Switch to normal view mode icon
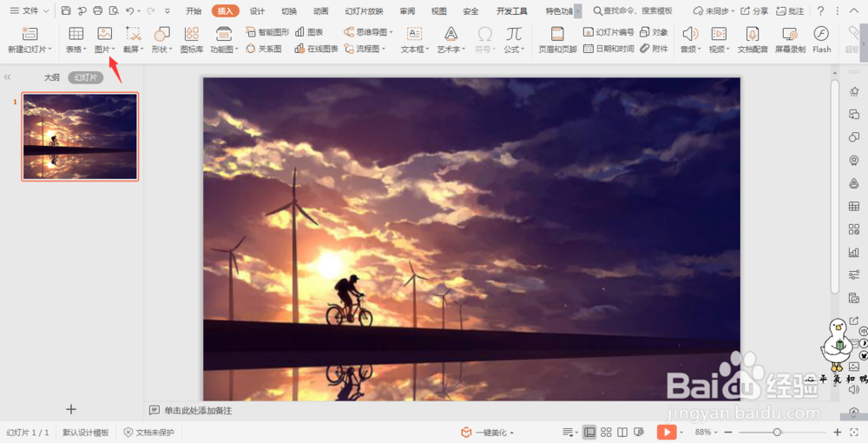Screen dimensions: 868x443 click(x=589, y=432)
